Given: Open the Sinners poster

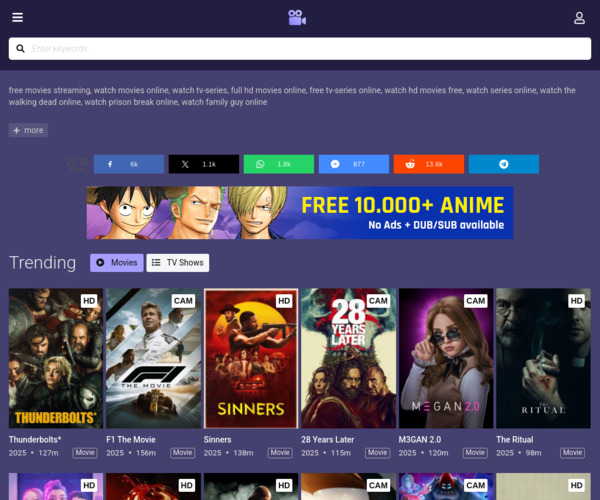Looking at the screenshot, I should 251,358.
